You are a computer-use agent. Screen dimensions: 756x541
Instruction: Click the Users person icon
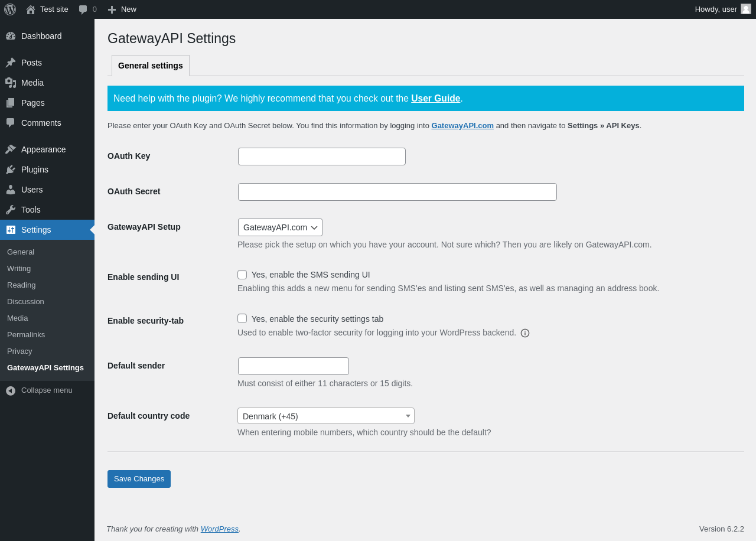tap(11, 190)
